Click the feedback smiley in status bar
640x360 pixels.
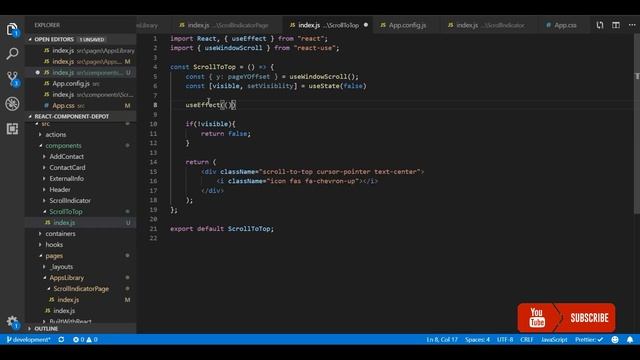tap(615, 340)
